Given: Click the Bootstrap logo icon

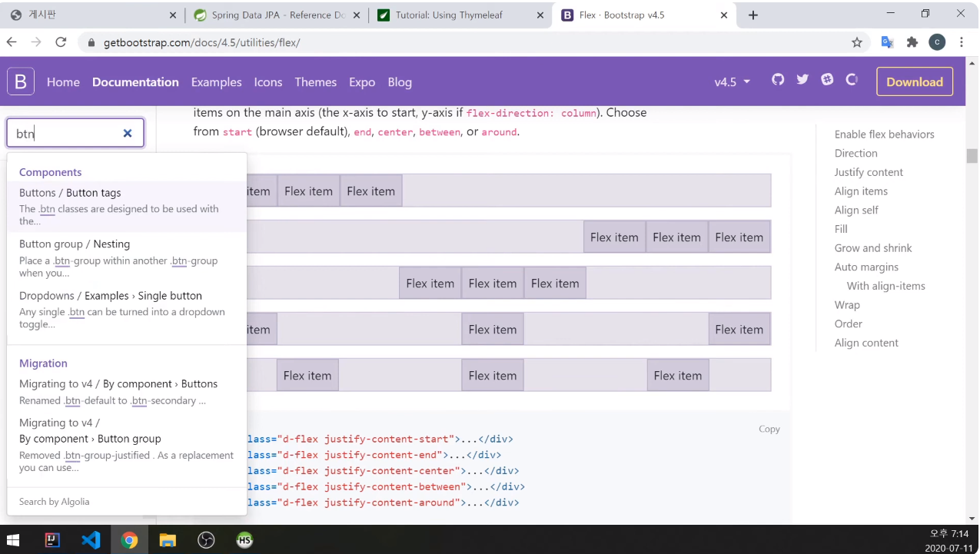Looking at the screenshot, I should (21, 81).
